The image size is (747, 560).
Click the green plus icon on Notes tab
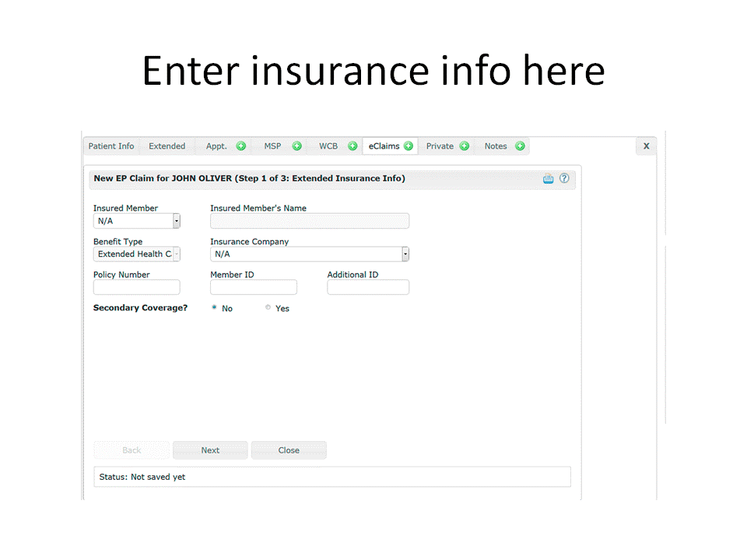[x=518, y=145]
